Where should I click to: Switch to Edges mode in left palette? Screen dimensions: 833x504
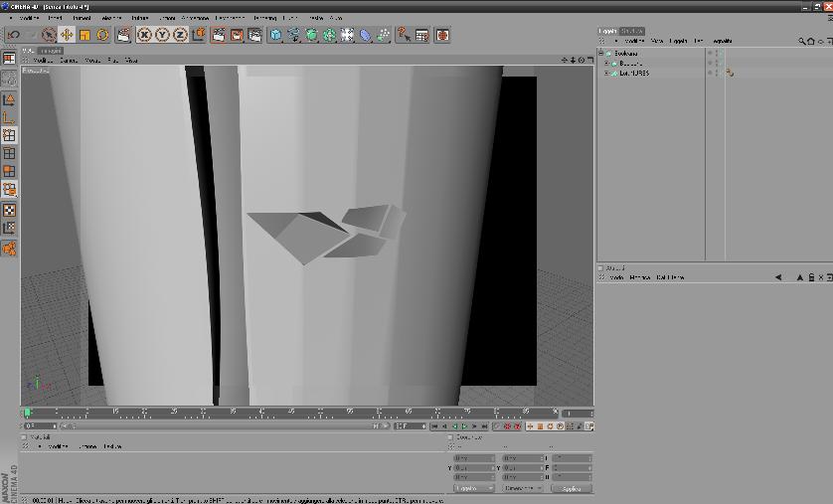tap(9, 153)
